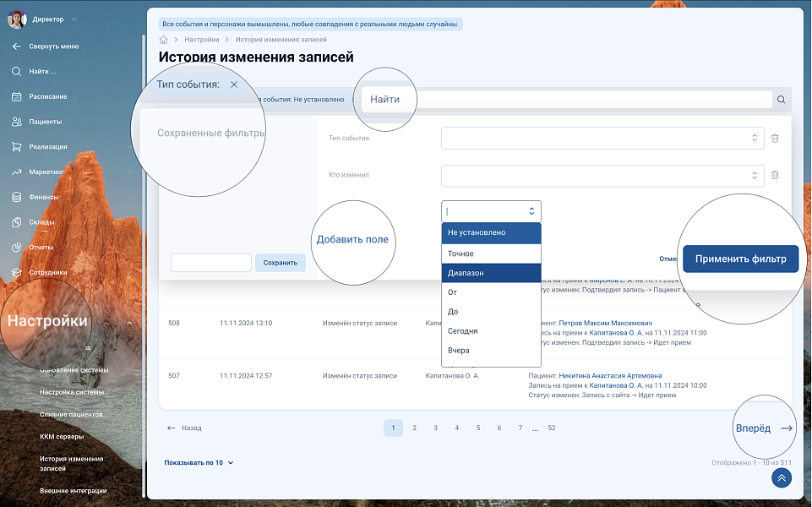Image resolution: width=812 pixels, height=507 pixels.
Task: Open Расписание from the sidebar
Action: pos(47,96)
